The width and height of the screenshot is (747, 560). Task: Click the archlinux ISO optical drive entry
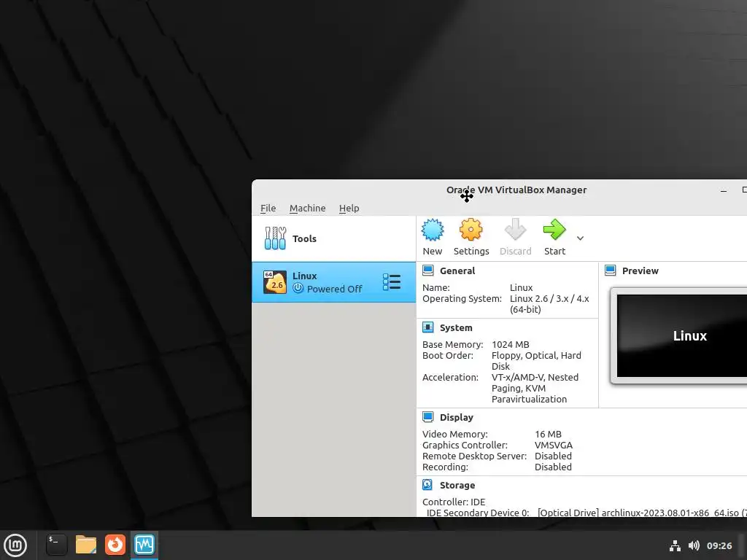click(x=641, y=513)
